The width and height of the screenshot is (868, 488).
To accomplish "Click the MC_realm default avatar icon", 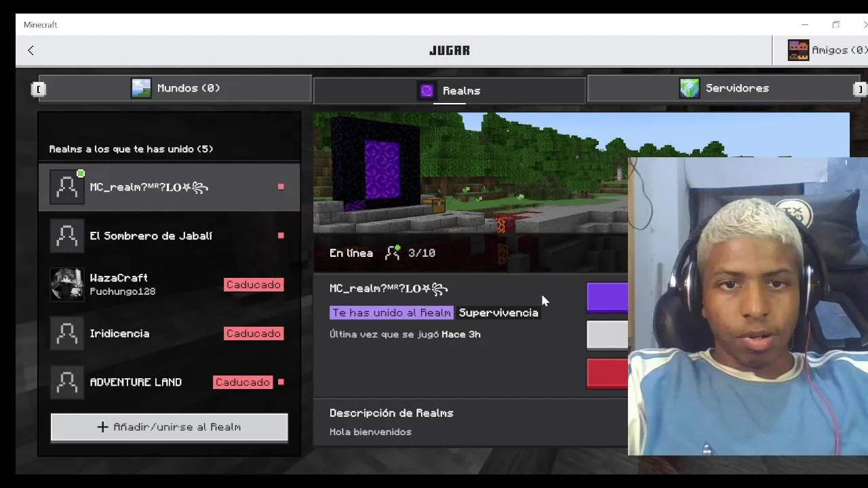I will [66, 187].
